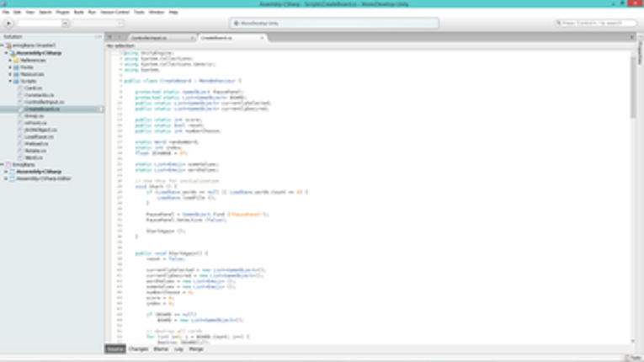The height and width of the screenshot is (362, 644).
Task: Click the search box at top right
Action: [595, 23]
